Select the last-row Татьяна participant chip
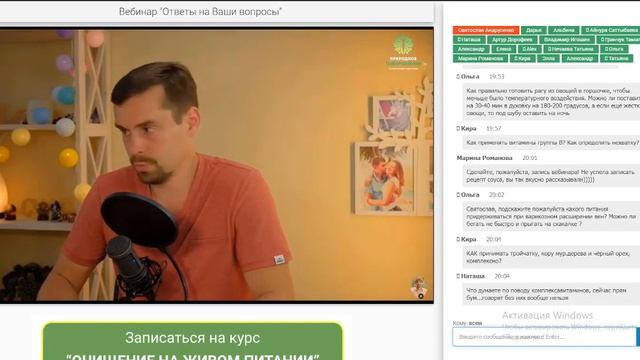This screenshot has height=360, width=640. [x=616, y=58]
